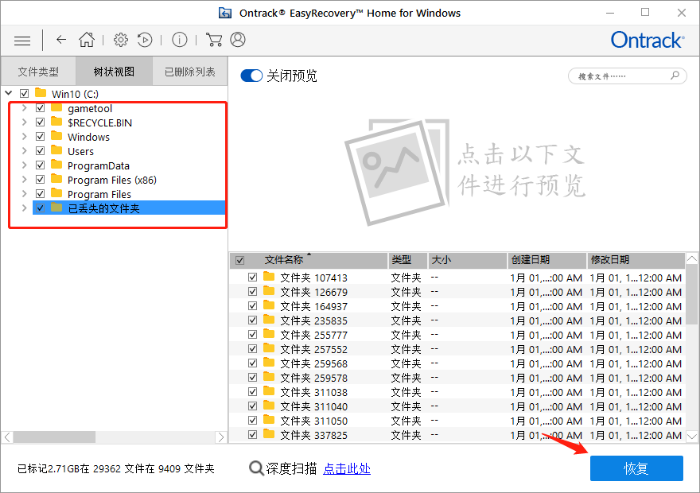Click the gametool folder icon

point(56,108)
